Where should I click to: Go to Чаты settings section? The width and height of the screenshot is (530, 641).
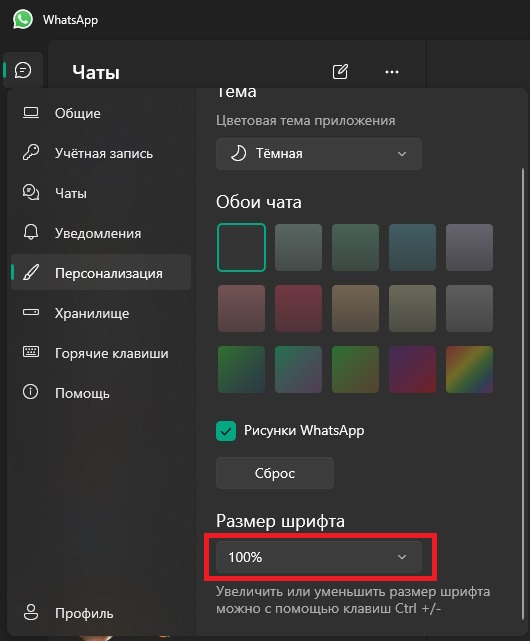(x=101, y=193)
